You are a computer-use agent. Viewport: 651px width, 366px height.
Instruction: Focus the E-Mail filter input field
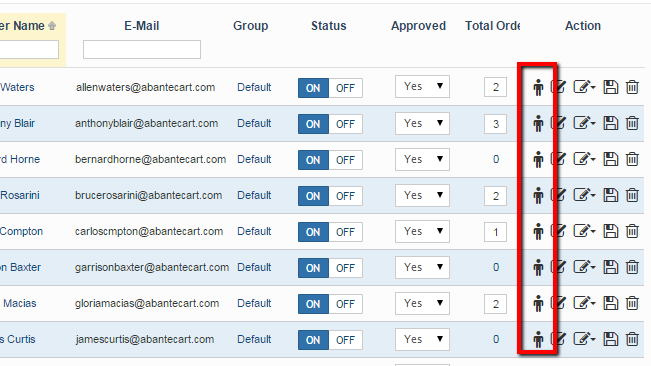(x=142, y=49)
